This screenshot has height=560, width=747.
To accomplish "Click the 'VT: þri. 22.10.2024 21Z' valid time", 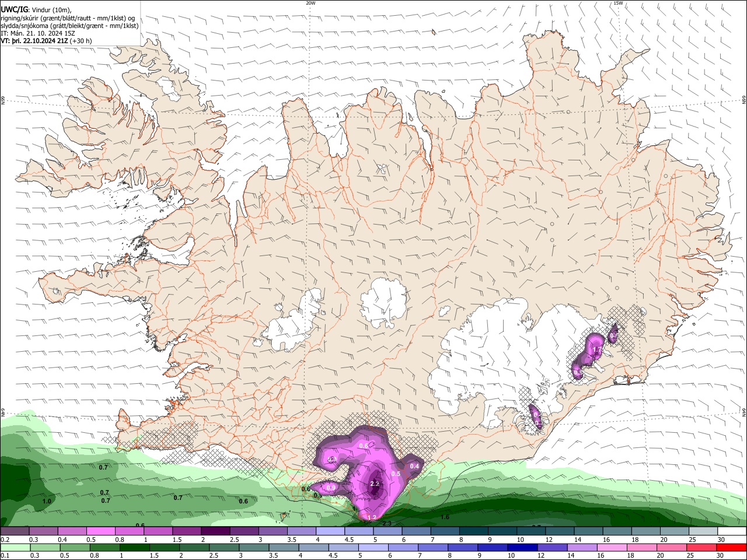I will 34,41.
